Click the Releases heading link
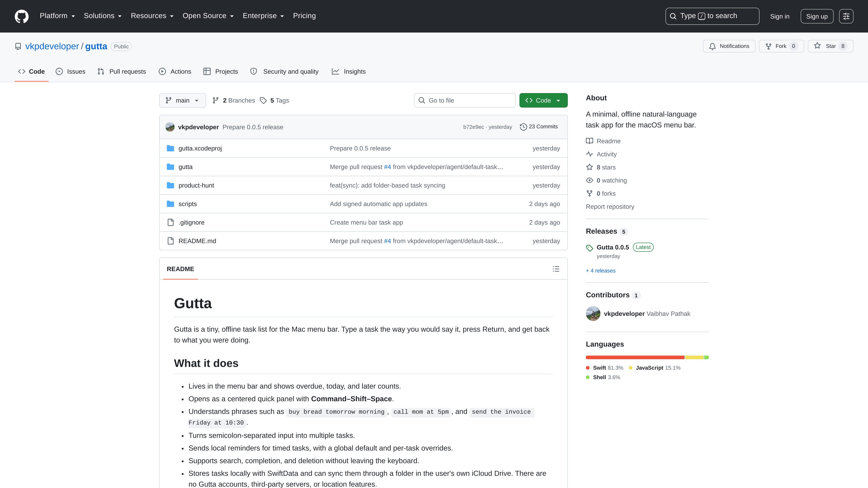868x488 pixels. tap(601, 231)
